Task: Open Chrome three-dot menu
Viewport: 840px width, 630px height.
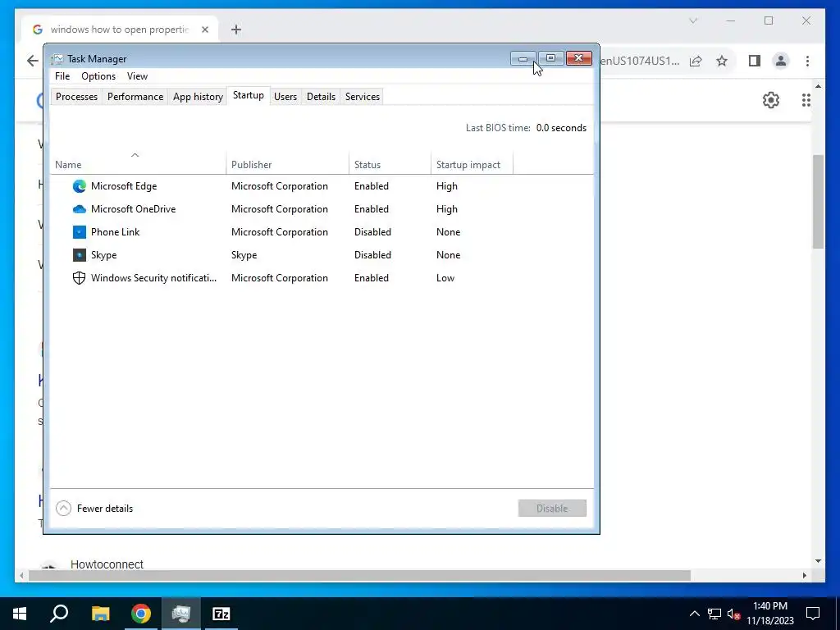Action: 807,61
